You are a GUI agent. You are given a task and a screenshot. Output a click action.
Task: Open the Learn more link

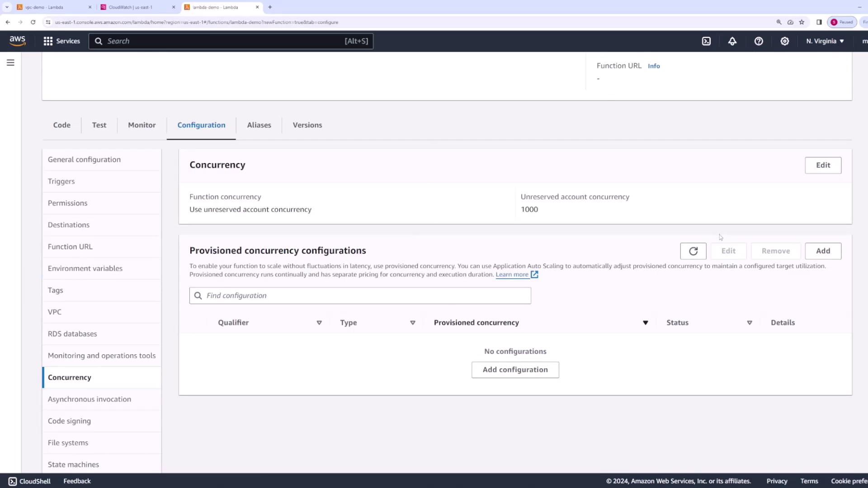512,275
